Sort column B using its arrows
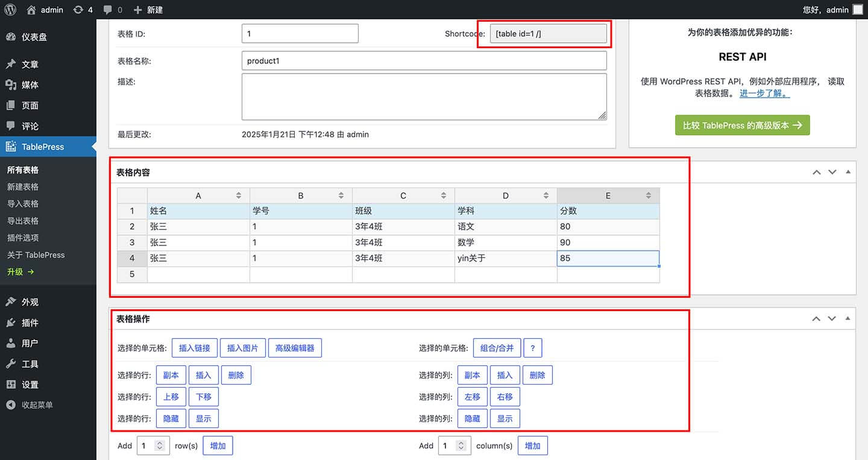868x460 pixels. pyautogui.click(x=341, y=196)
